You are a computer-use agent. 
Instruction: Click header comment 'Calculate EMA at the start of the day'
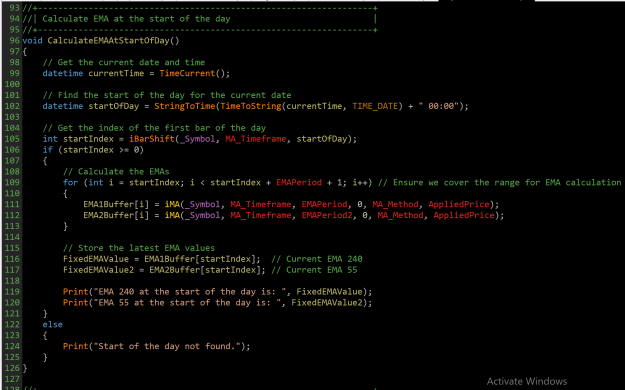pos(136,19)
